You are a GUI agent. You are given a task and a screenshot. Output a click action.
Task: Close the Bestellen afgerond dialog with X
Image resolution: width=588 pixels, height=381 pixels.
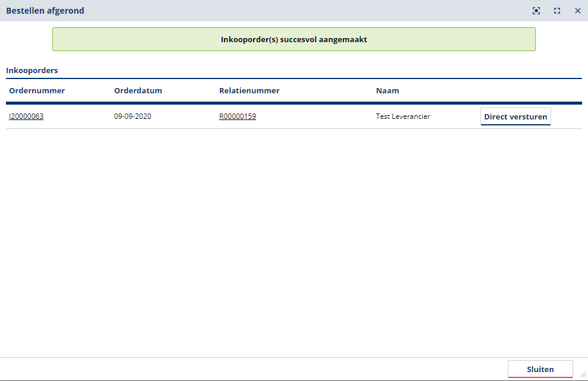[x=577, y=11]
